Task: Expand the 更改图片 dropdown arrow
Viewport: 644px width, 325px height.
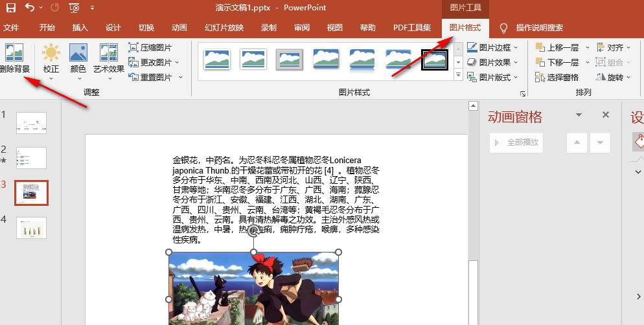Action: (177, 62)
